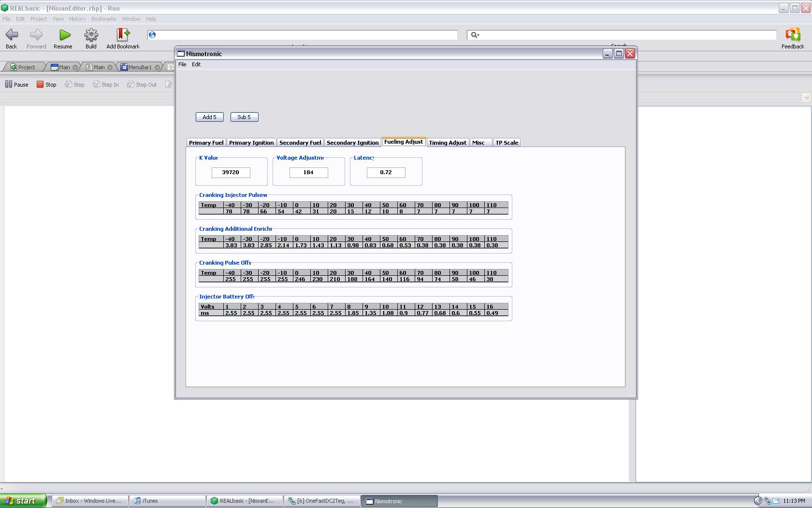Open the Primary Fuel tab
Image resolution: width=812 pixels, height=508 pixels.
[206, 143]
